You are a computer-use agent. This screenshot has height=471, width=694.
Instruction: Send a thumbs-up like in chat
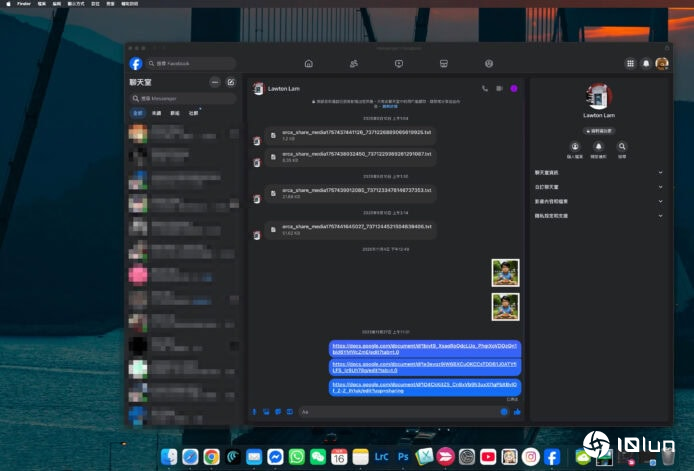(518, 411)
